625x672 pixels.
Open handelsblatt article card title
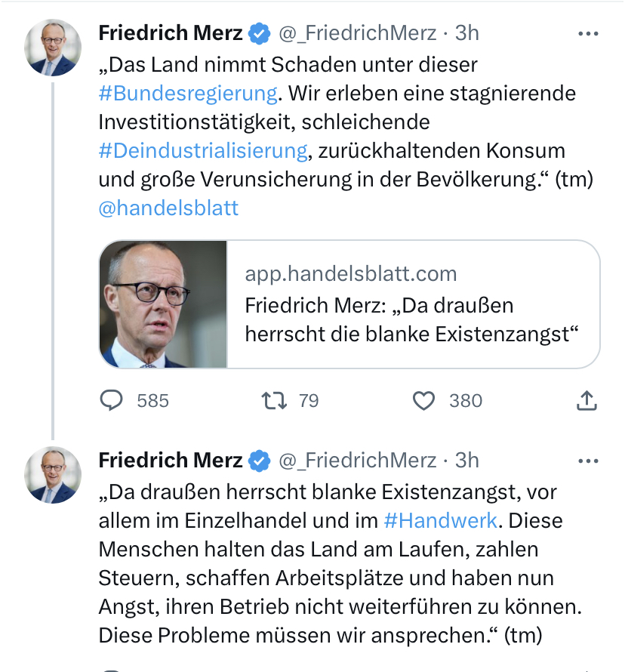(411, 319)
